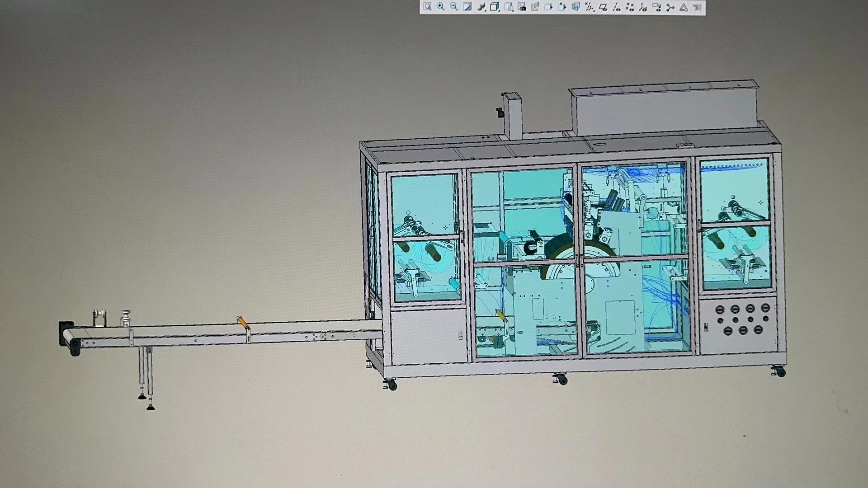Toggle the coordinate system display icon
This screenshot has height=488, width=868.
click(x=643, y=7)
